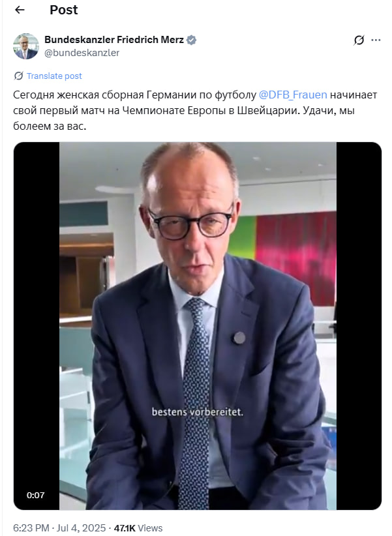View the 47.1K Views count
The width and height of the screenshot is (392, 536).
138,528
